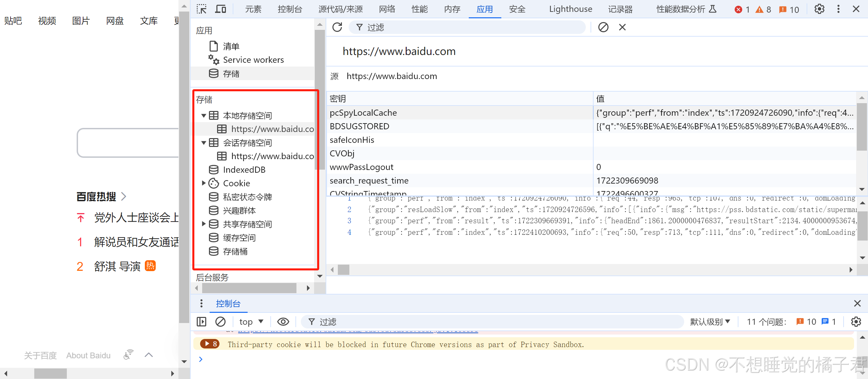Select the pcSpyLocalCache key row

(x=592, y=113)
